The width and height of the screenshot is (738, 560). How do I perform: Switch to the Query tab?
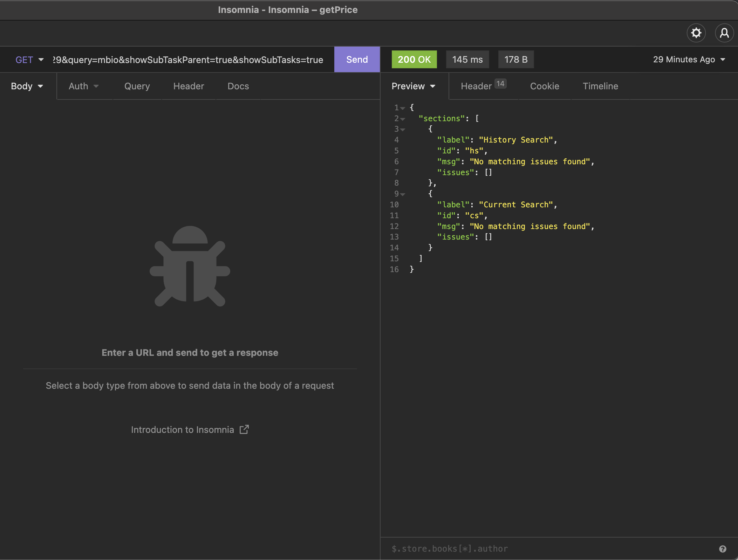pos(137,86)
